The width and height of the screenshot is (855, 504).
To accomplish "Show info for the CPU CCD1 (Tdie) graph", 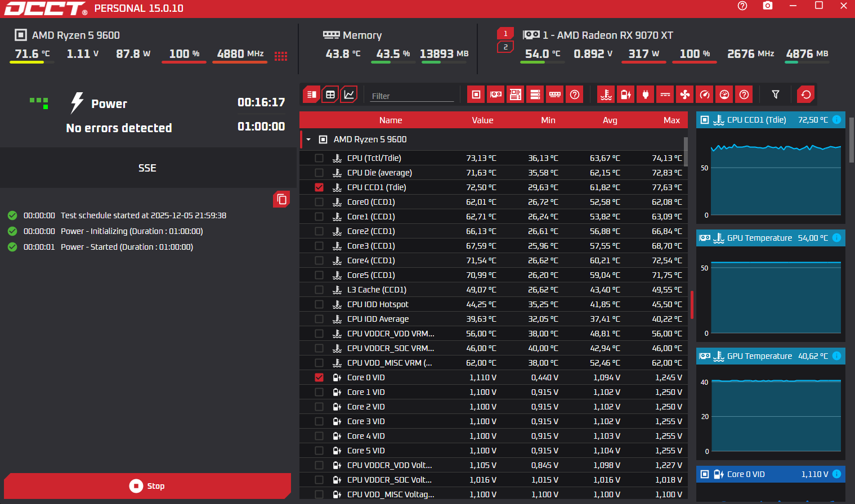I will [x=836, y=120].
